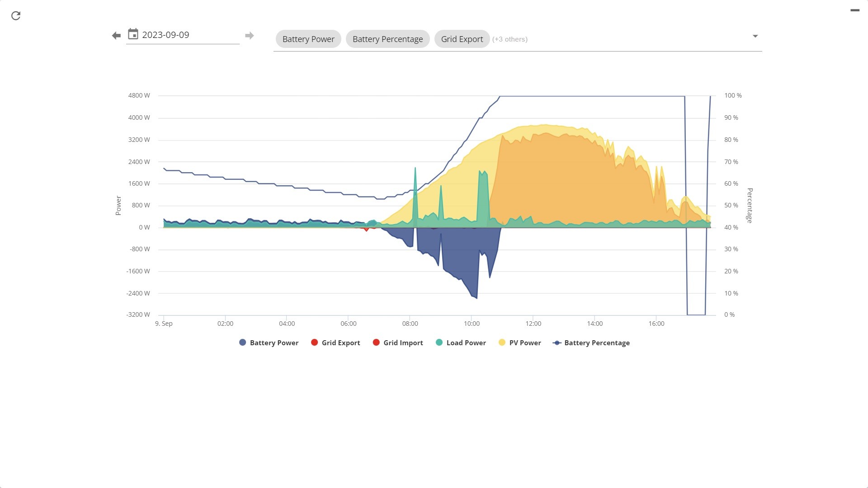This screenshot has height=488, width=868.
Task: Toggle Grid Import series in legend
Action: click(398, 343)
